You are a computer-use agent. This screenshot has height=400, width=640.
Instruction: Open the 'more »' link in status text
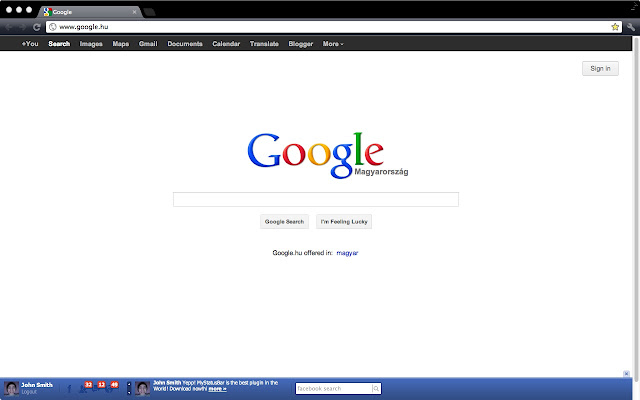(218, 389)
